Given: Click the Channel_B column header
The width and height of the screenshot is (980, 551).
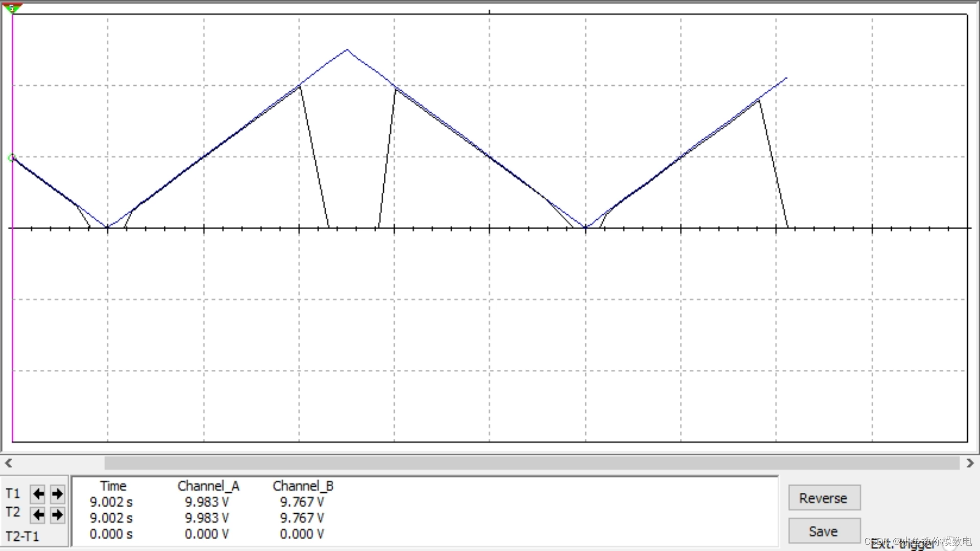Looking at the screenshot, I should click(x=303, y=486).
